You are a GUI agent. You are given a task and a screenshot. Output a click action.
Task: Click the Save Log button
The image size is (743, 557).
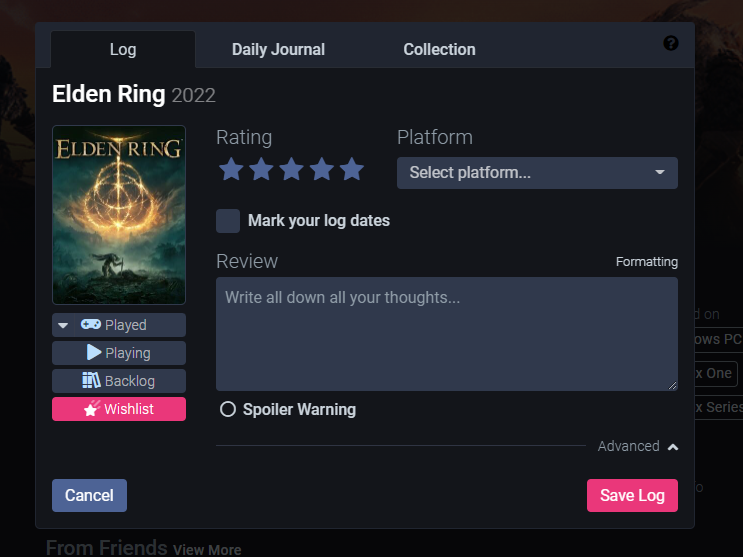coord(632,495)
